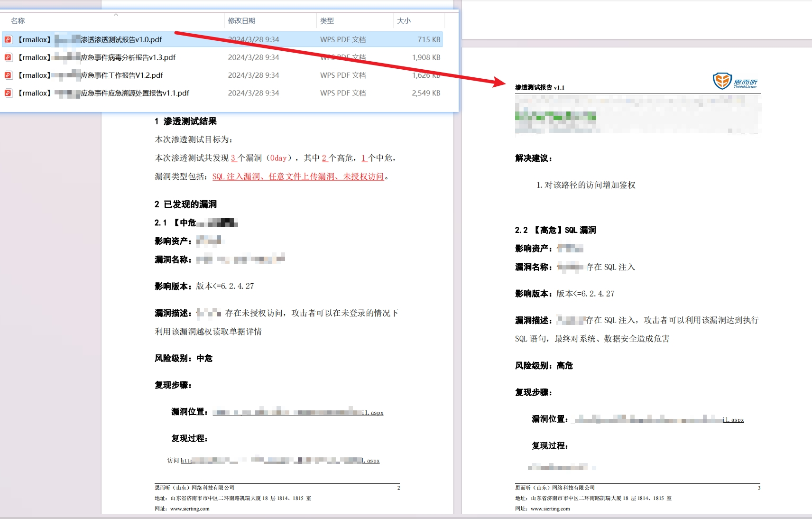The width and height of the screenshot is (812, 519).
Task: Click the red underlined SQL 注入漏洞 text
Action: (236, 176)
